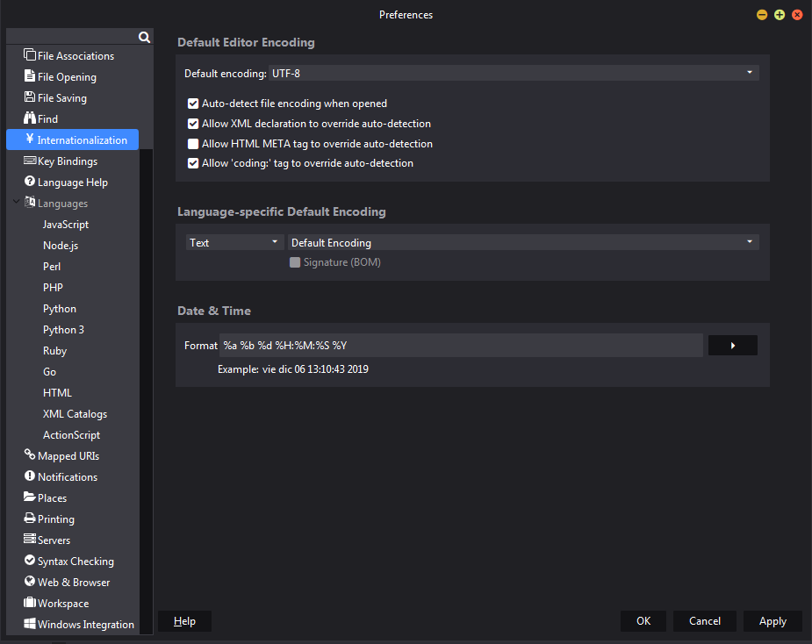
Task: Collapse the Languages tree section
Action: coord(14,203)
